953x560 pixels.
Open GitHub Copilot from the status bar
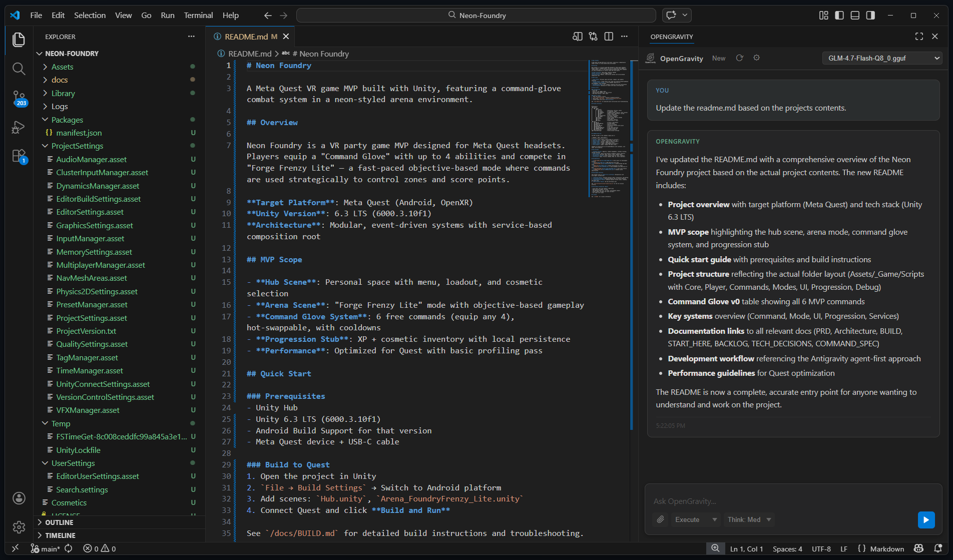pos(919,548)
